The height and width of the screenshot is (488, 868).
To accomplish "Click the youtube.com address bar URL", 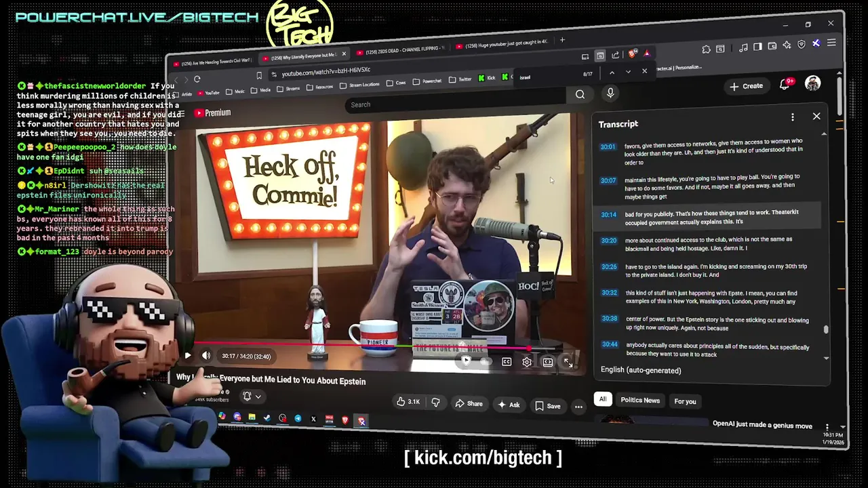I will point(326,71).
